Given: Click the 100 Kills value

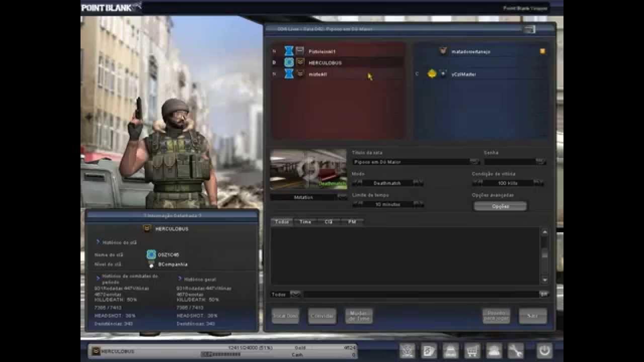Looking at the screenshot, I should tap(508, 183).
